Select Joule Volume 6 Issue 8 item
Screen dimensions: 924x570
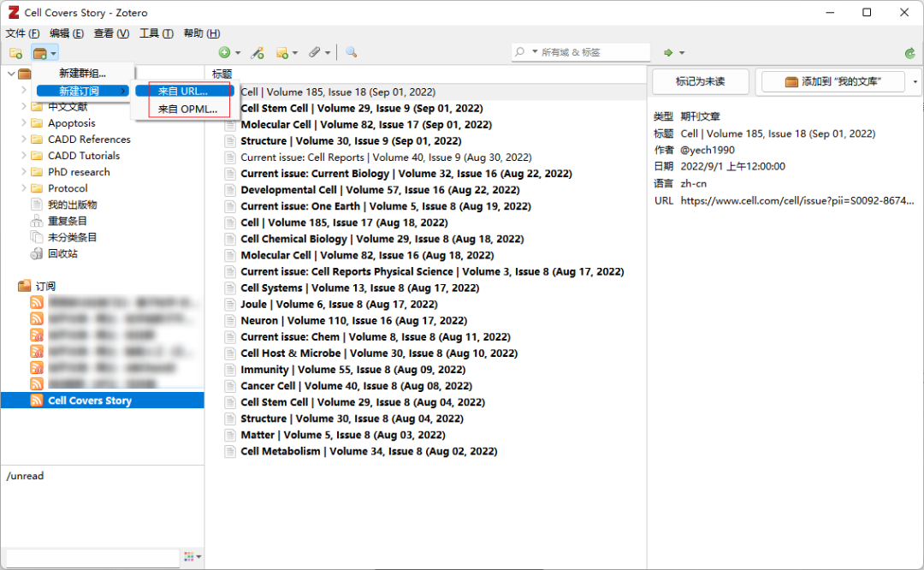pyautogui.click(x=339, y=304)
